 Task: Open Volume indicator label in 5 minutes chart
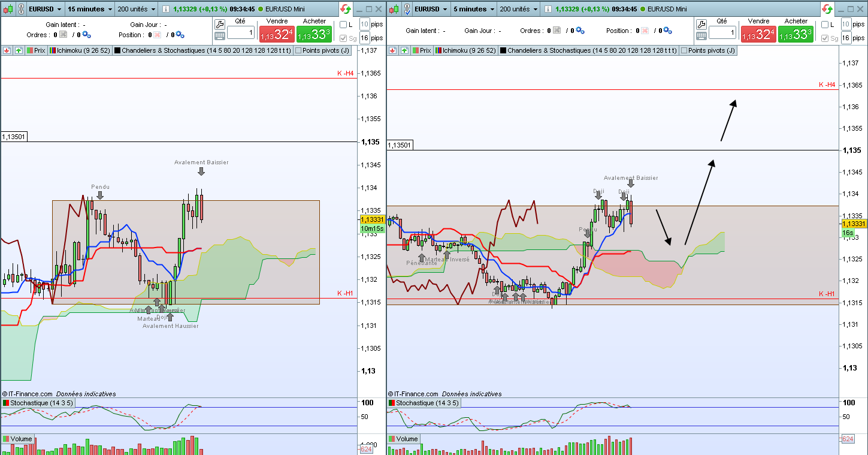(403, 439)
